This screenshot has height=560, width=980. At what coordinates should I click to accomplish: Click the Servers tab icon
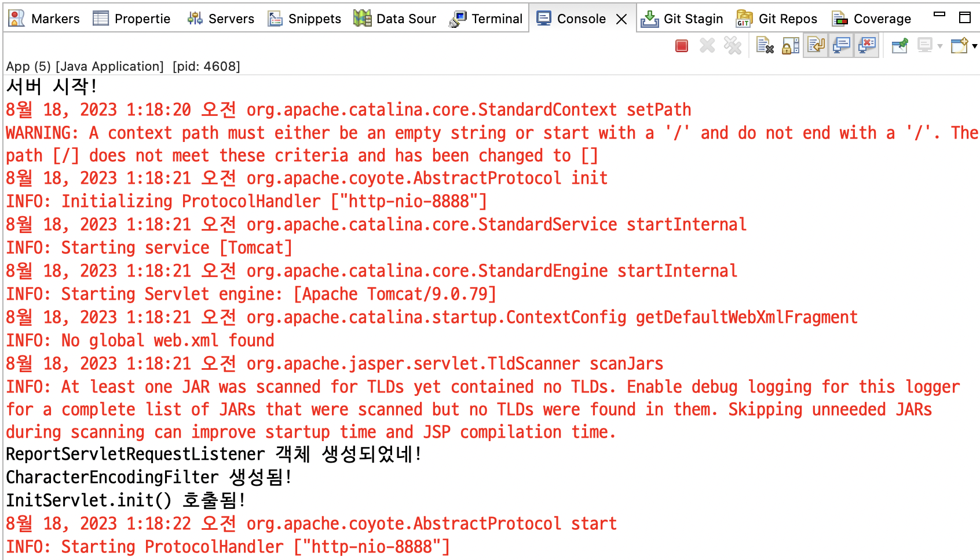pyautogui.click(x=195, y=19)
